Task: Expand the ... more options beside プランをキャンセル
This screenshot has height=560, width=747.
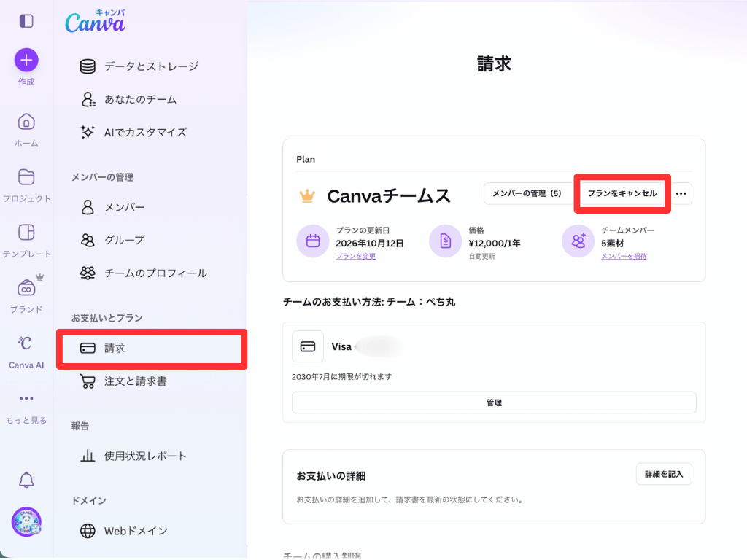Action: pos(683,193)
